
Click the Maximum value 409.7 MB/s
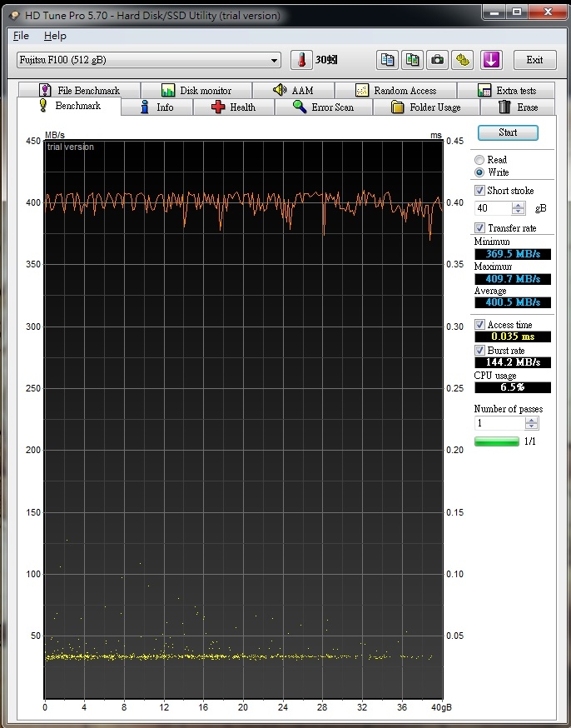pos(513,279)
